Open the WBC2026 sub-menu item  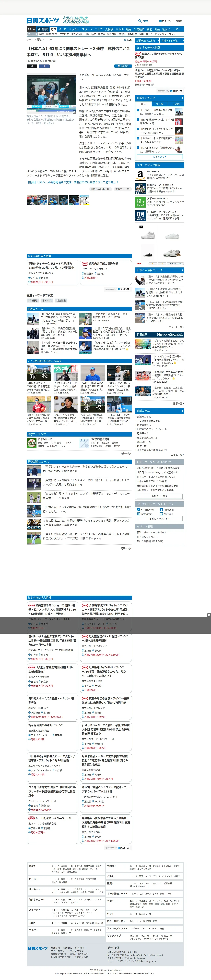tap(52, 34)
